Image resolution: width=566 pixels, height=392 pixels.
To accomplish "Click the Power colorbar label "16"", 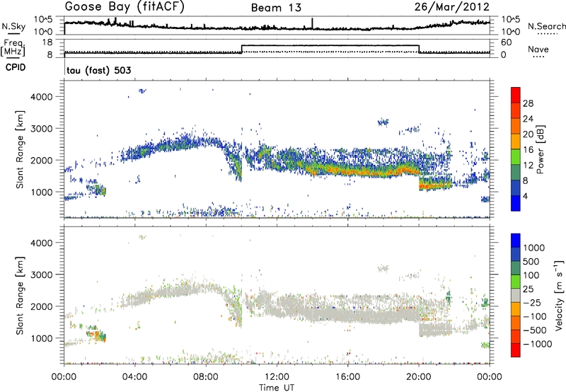I will coord(528,150).
